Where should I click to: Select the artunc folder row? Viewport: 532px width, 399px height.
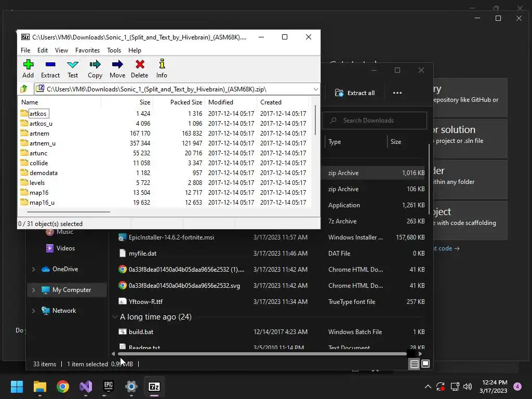pyautogui.click(x=164, y=153)
